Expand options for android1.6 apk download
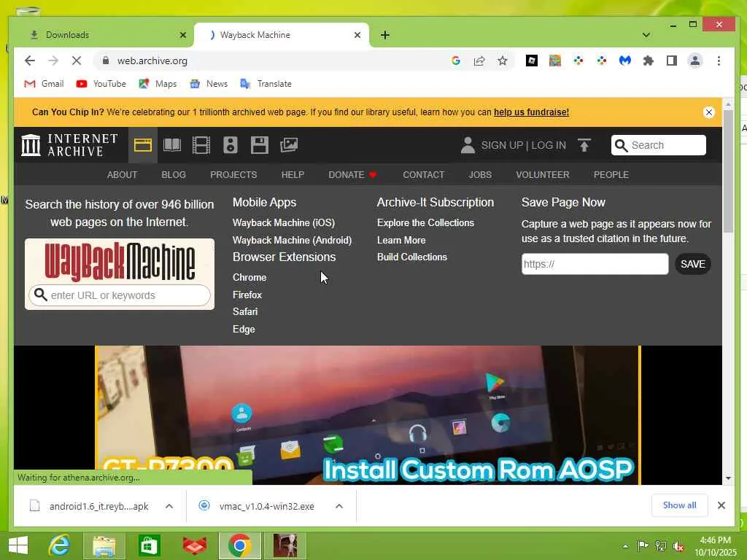Image resolution: width=747 pixels, height=560 pixels. pyautogui.click(x=169, y=506)
